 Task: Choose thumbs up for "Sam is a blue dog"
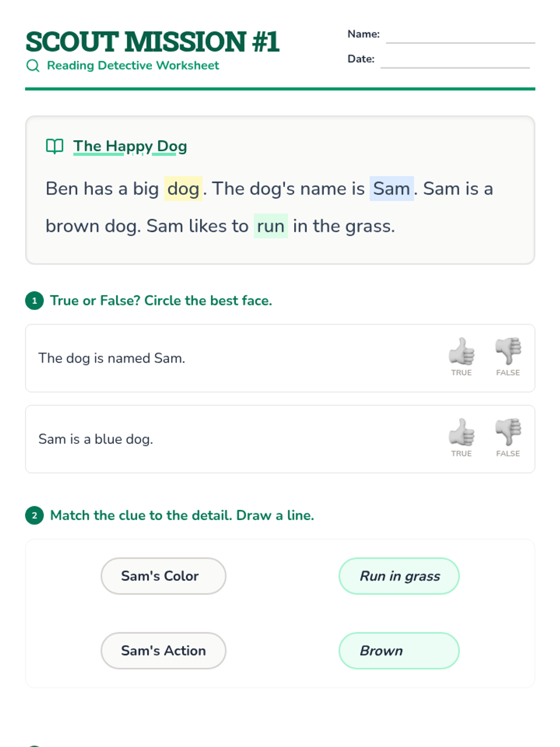[x=461, y=432]
